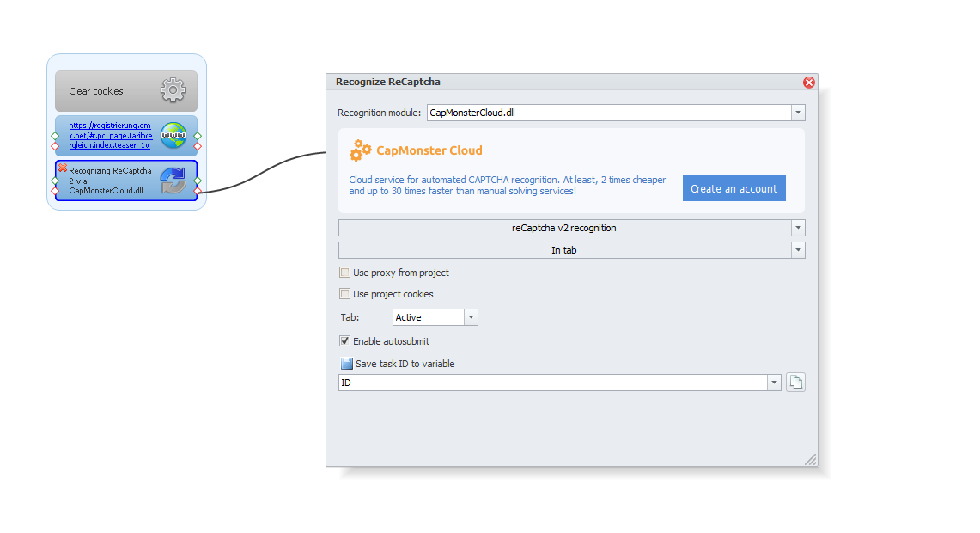Image resolution: width=980 pixels, height=533 pixels.
Task: Click the Recognition module label
Action: tap(380, 113)
